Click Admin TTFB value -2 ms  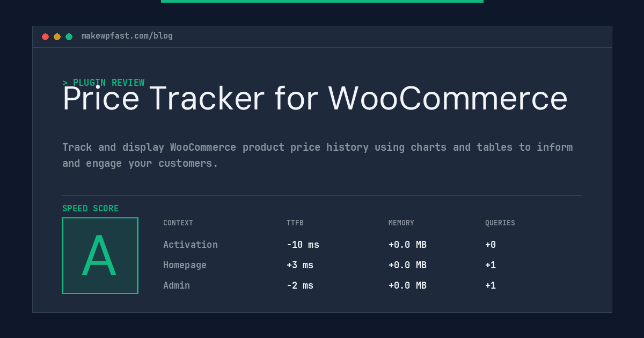pos(300,285)
